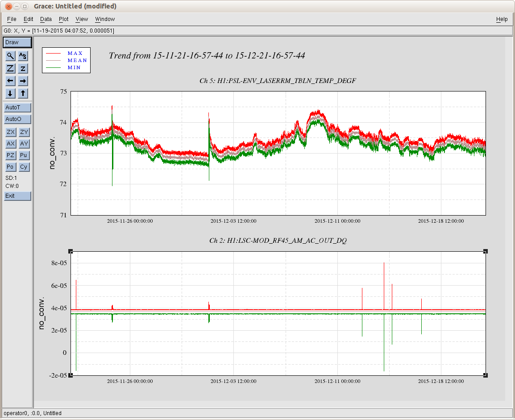
Task: Click the SD:1 indicator label
Action: pyautogui.click(x=11, y=178)
